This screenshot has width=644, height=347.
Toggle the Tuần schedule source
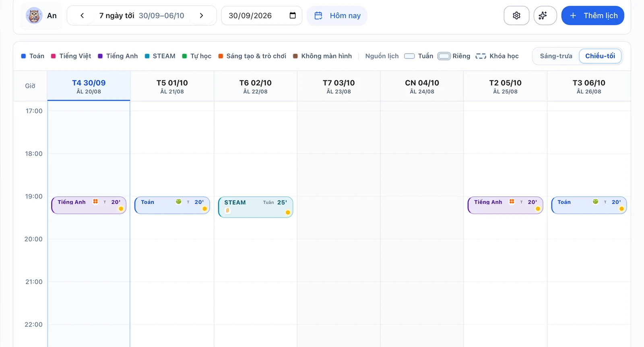[419, 56]
